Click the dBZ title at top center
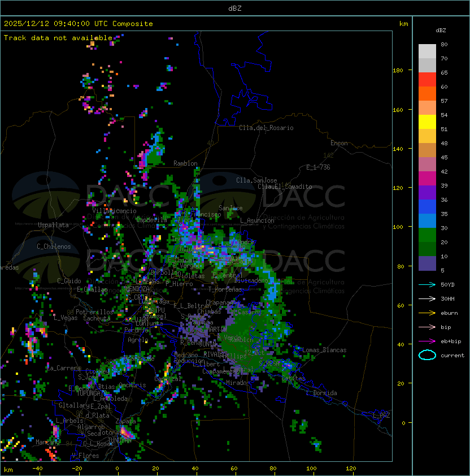The image size is (470, 476). point(235,8)
